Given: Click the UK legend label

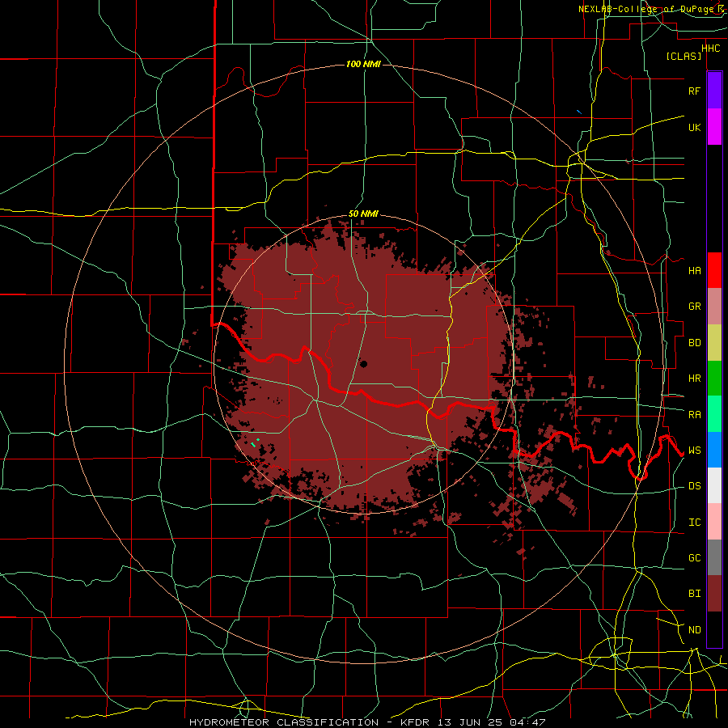Looking at the screenshot, I should [694, 127].
